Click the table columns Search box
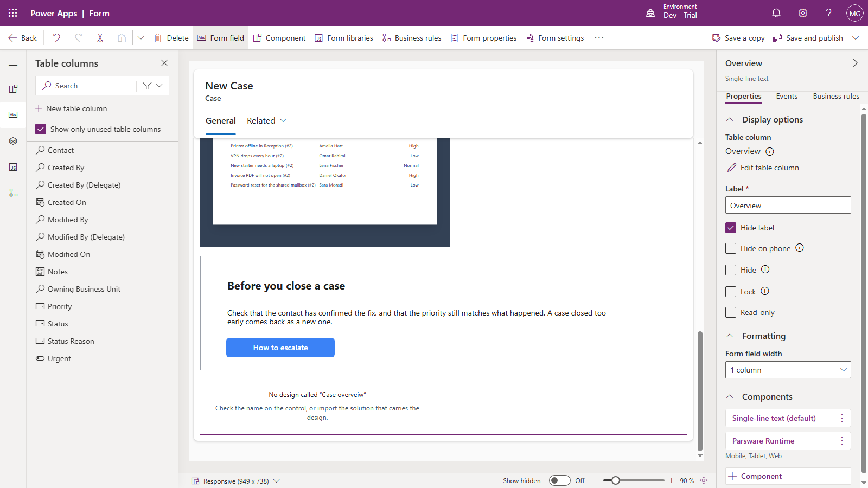Viewport: 868px width, 488px height. [x=87, y=86]
